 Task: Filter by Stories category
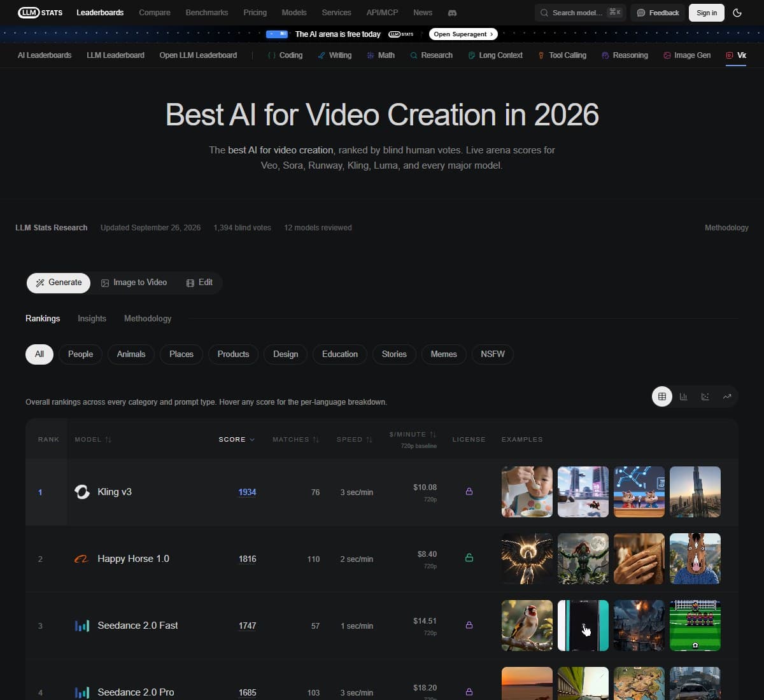point(394,354)
